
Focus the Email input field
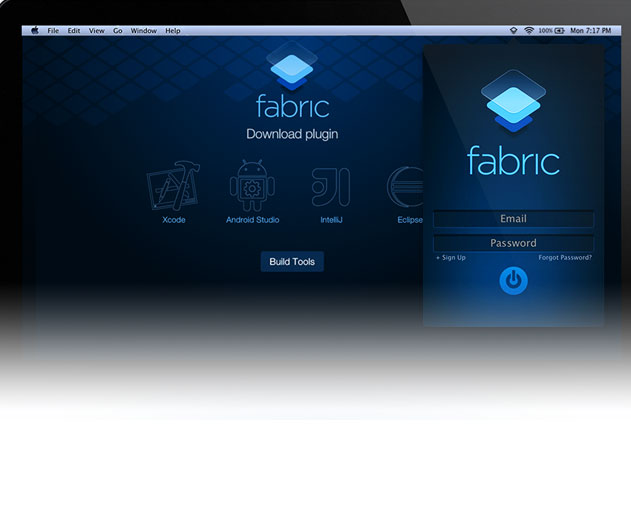coord(513,219)
